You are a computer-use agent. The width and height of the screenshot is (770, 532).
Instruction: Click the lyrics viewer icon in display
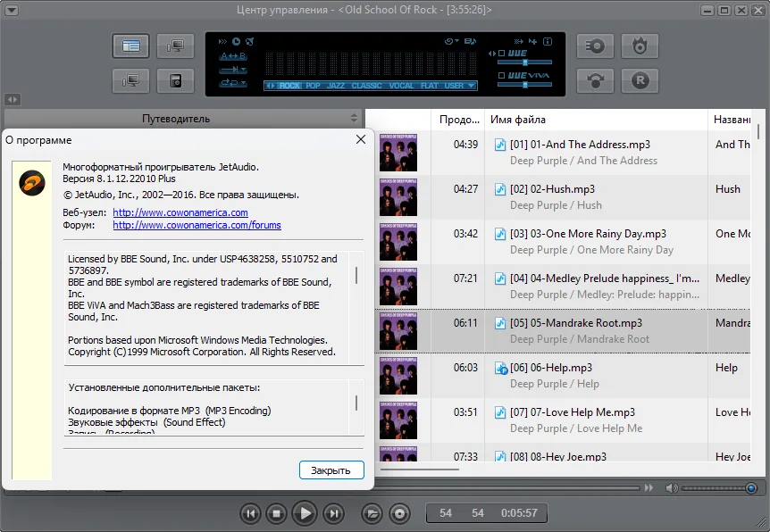pyautogui.click(x=470, y=42)
